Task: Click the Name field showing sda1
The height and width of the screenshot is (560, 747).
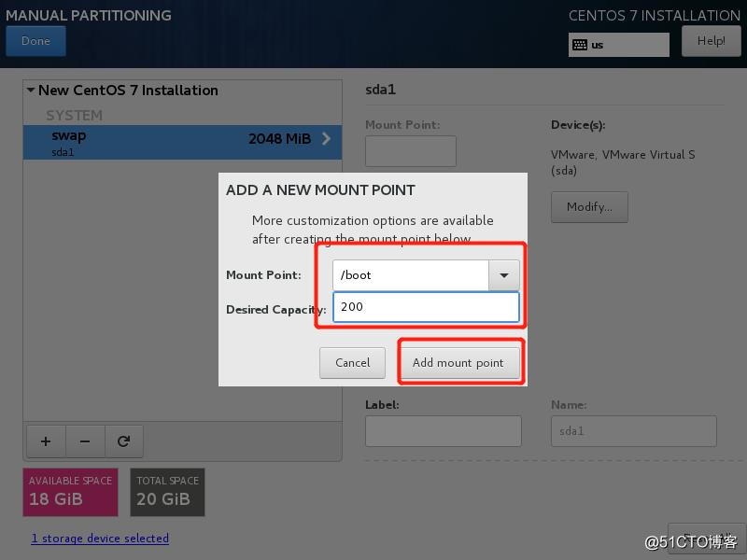Action: tap(634, 431)
